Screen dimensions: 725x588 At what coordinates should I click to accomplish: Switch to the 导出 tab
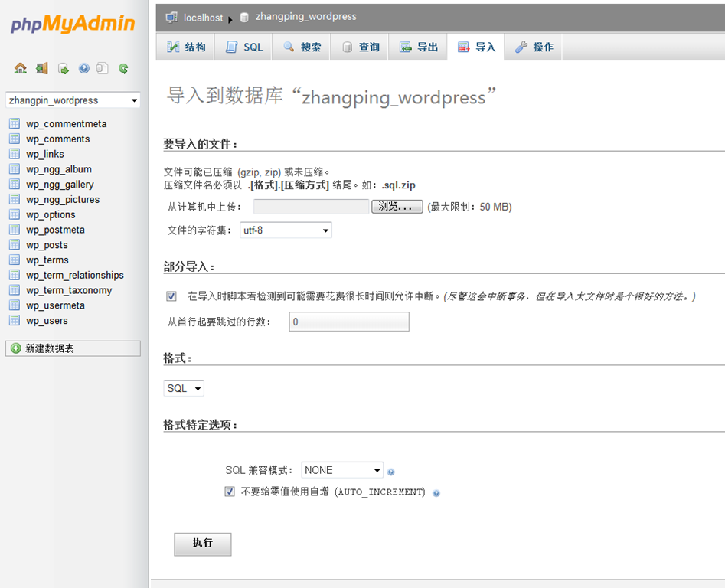(418, 47)
